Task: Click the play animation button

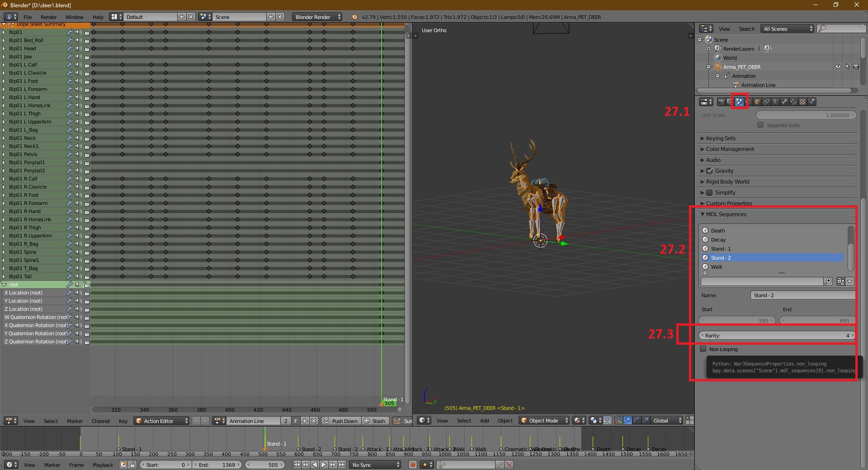Action: click(x=324, y=465)
